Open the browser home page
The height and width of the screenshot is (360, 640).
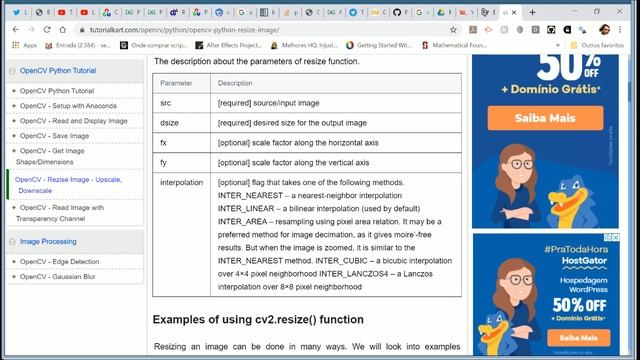pos(62,30)
